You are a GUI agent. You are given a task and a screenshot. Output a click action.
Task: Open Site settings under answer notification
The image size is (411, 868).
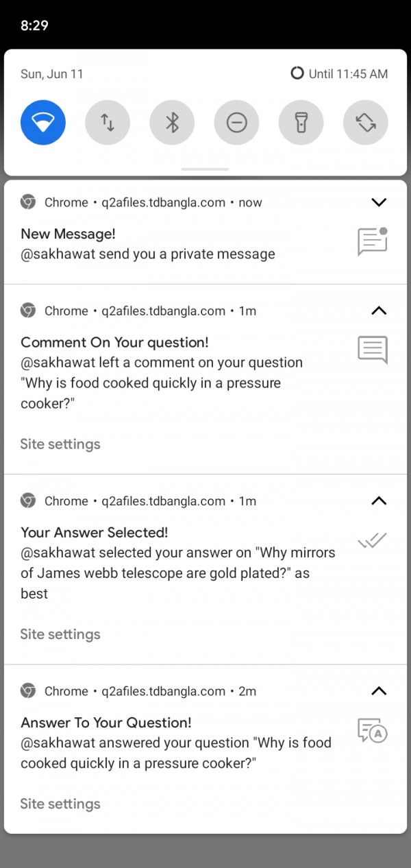[x=60, y=804]
